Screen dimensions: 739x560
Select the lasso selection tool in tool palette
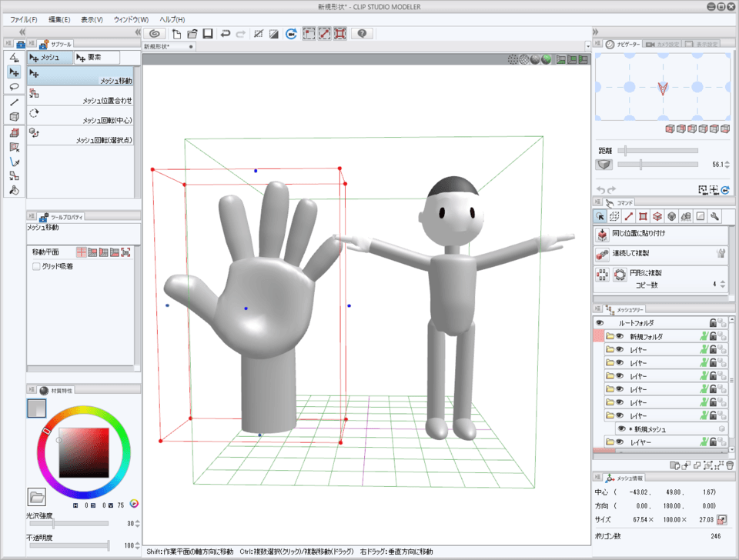pyautogui.click(x=14, y=87)
